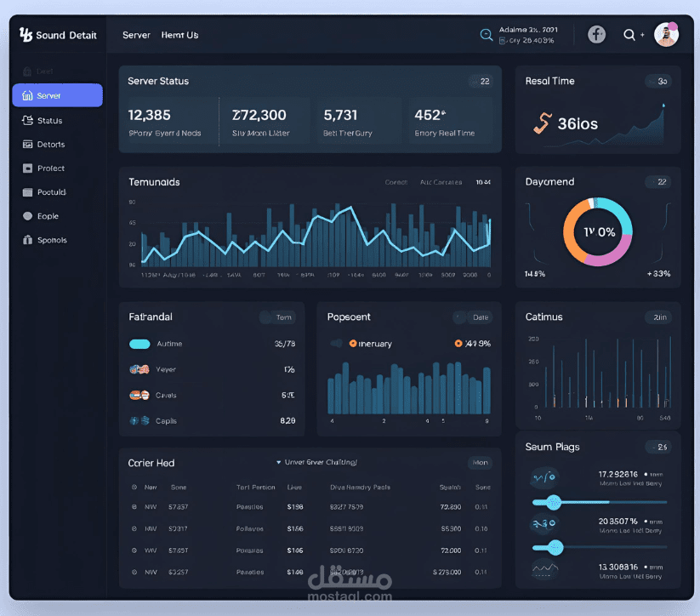Open Sponols in the sidebar
Screen dimensions: 700x616
click(x=52, y=240)
